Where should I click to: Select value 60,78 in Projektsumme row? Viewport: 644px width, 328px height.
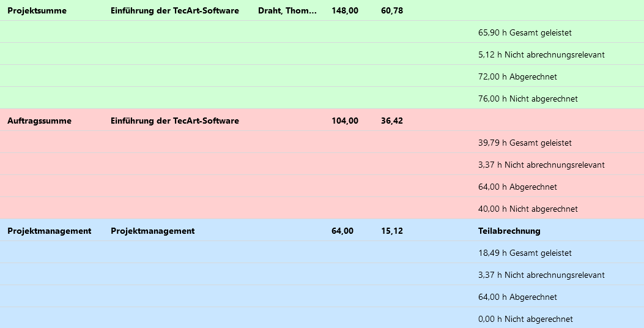pyautogui.click(x=392, y=10)
